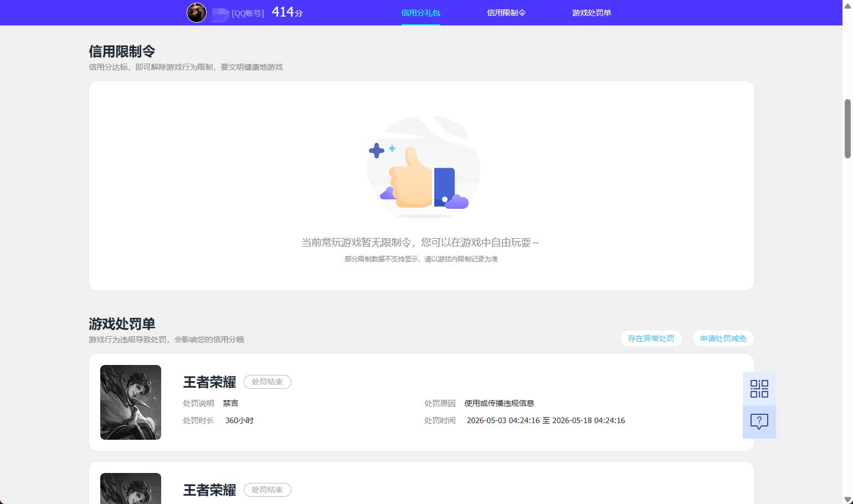This screenshot has width=853, height=504.
Task: Click 处罚结束 badge on first 王者荣耀 card
Action: (x=267, y=382)
